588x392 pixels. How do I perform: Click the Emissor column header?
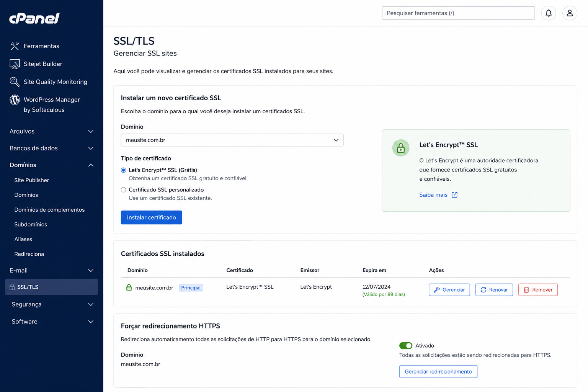pos(310,270)
